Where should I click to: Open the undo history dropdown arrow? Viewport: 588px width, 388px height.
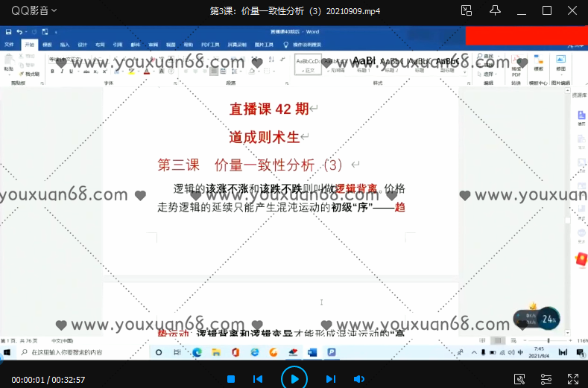coord(26,32)
